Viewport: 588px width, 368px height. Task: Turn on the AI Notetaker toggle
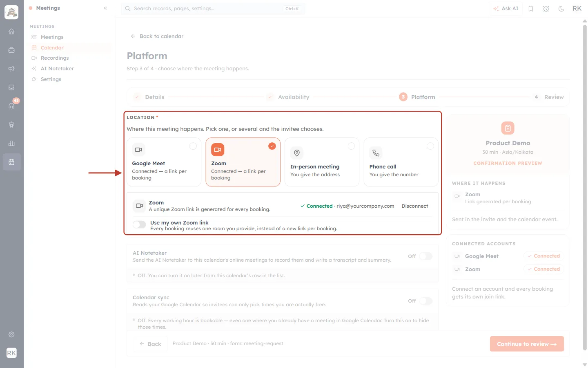(x=425, y=256)
